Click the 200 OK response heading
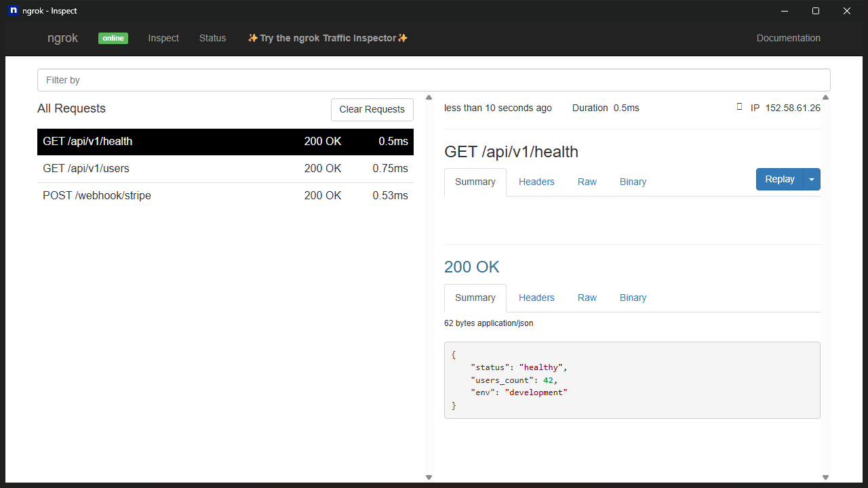 [x=472, y=267]
